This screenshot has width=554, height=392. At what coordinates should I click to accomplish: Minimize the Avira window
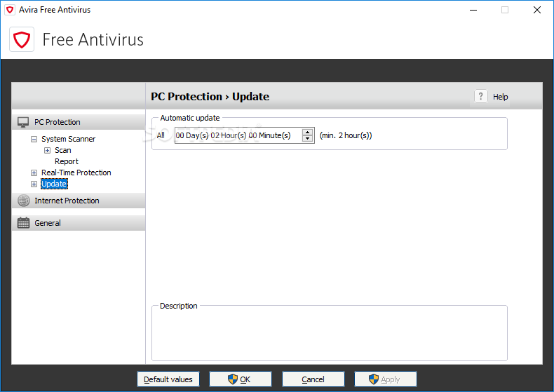[473, 10]
